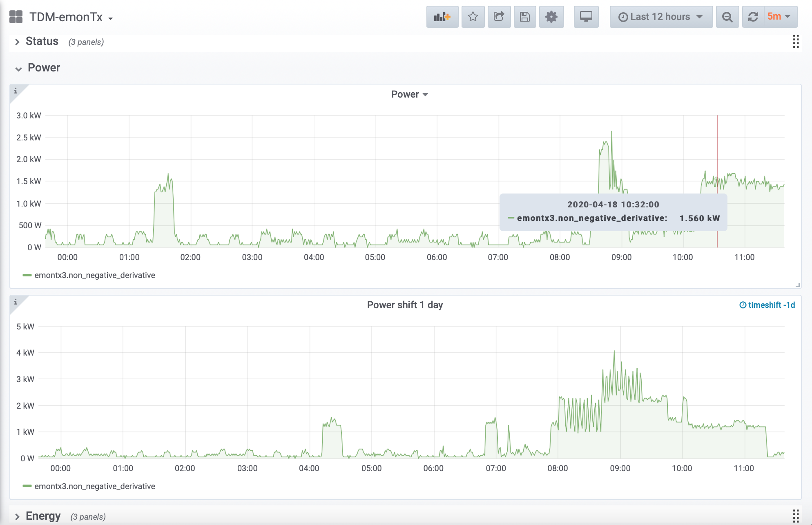Screen dimensions: 812x525
Task: Collapse the Power row
Action: pyautogui.click(x=43, y=68)
